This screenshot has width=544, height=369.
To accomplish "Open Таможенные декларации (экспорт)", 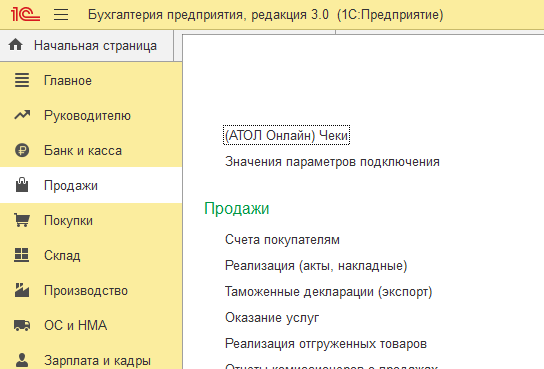I will pyautogui.click(x=328, y=292).
